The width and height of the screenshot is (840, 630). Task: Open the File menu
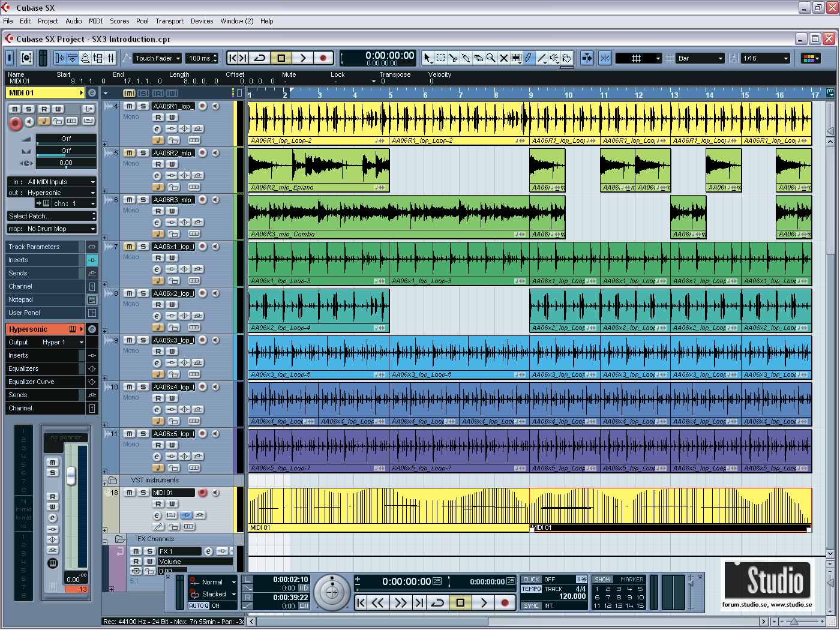[8, 21]
